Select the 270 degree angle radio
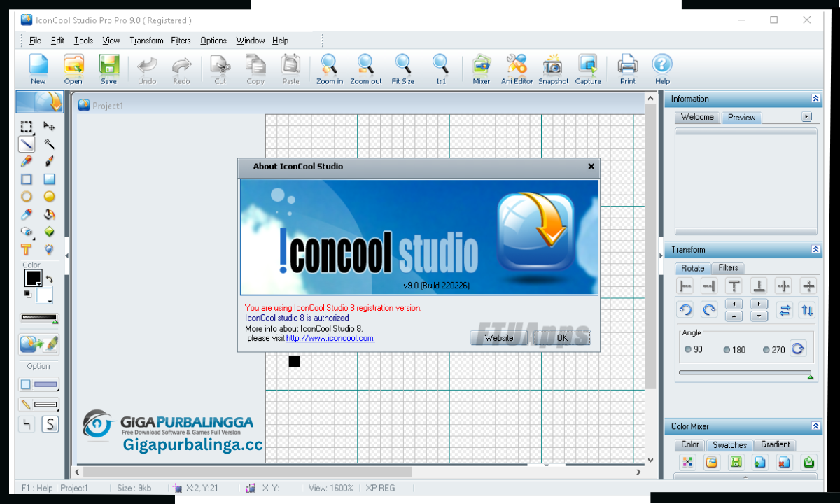This screenshot has height=504, width=840. (x=766, y=350)
